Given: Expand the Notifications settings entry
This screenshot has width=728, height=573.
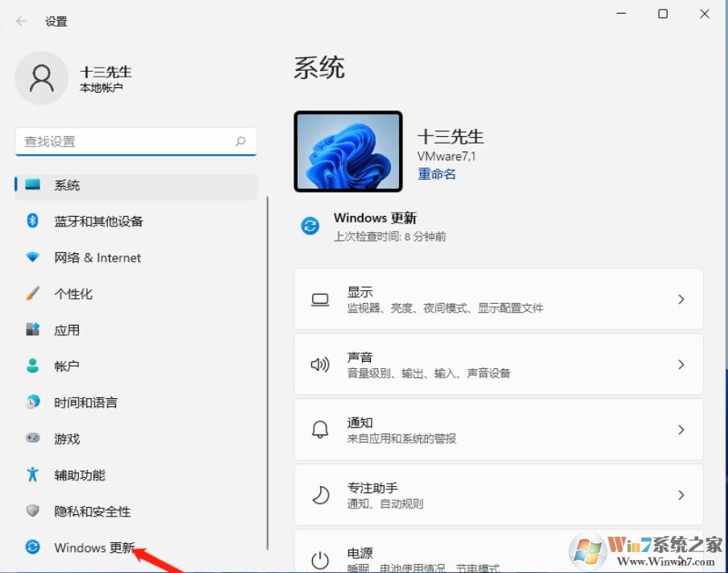Looking at the screenshot, I should click(x=498, y=430).
